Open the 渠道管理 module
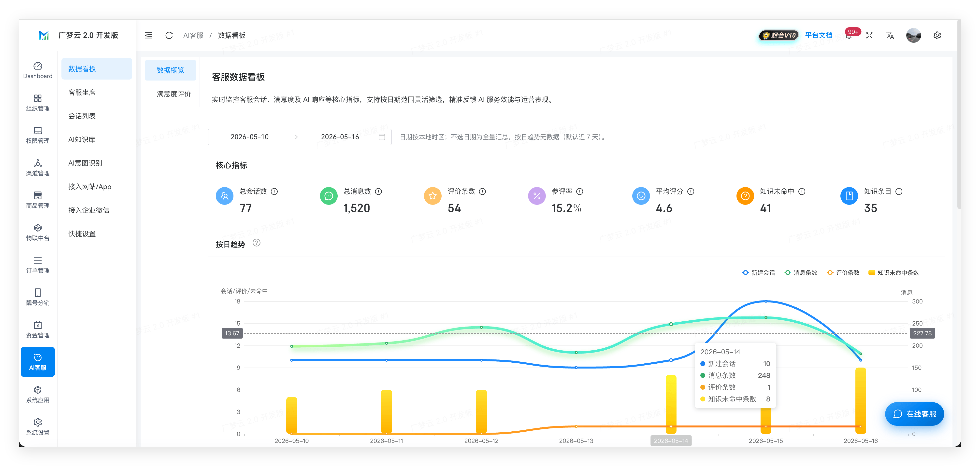Viewport: 980px width, 466px height. click(x=38, y=168)
